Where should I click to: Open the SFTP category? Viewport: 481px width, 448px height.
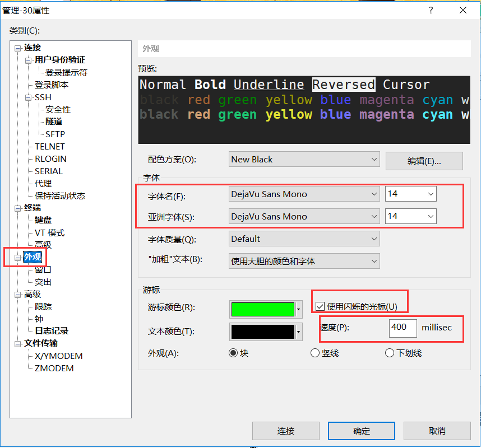[x=55, y=134]
